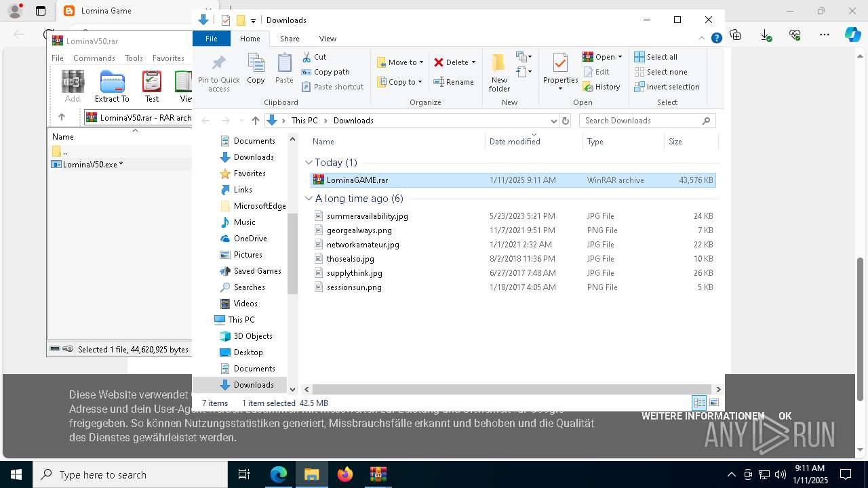Click the Rename command

pyautogui.click(x=454, y=82)
